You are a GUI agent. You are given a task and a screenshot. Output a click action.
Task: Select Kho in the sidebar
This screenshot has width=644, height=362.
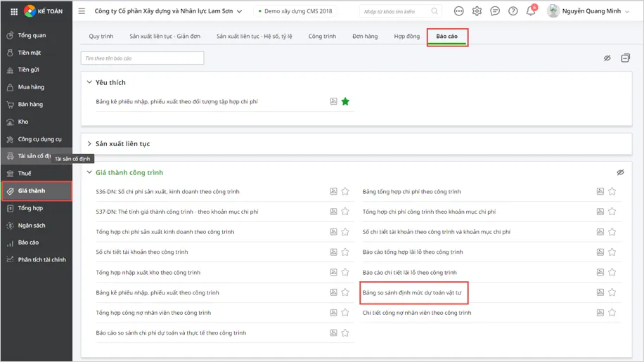point(23,122)
